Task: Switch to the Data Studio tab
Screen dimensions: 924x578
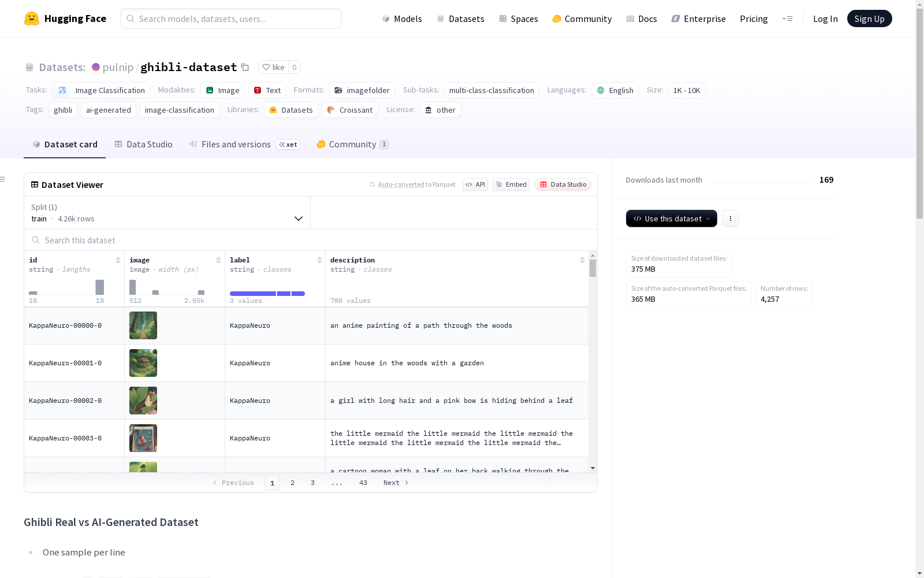Action: (x=143, y=144)
